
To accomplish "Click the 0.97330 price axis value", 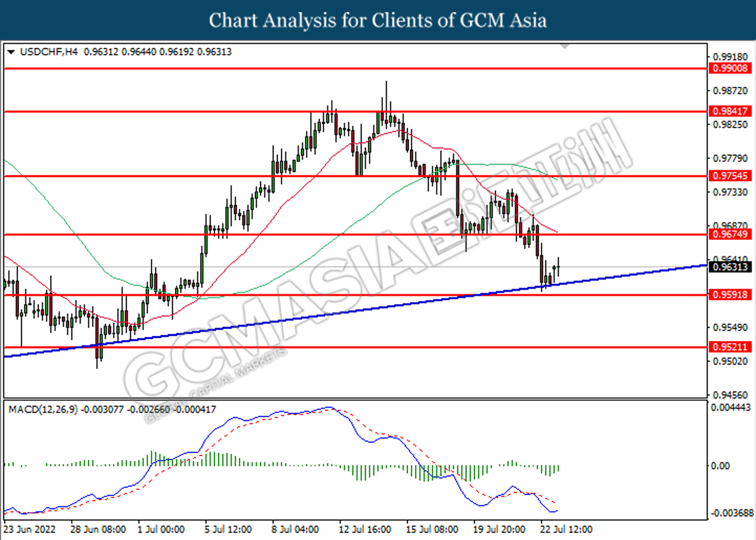I will pos(730,192).
